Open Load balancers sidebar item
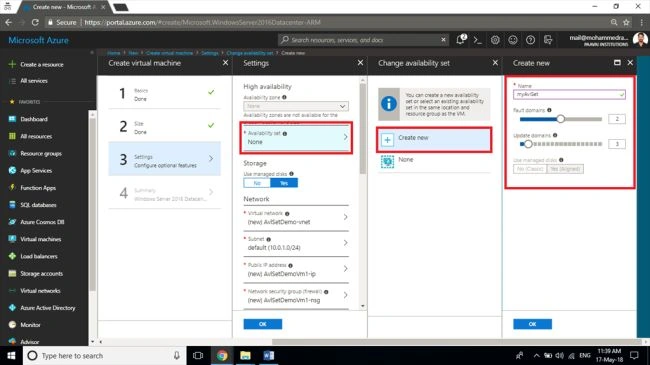Image resolution: width=650 pixels, height=365 pixels. click(x=39, y=256)
